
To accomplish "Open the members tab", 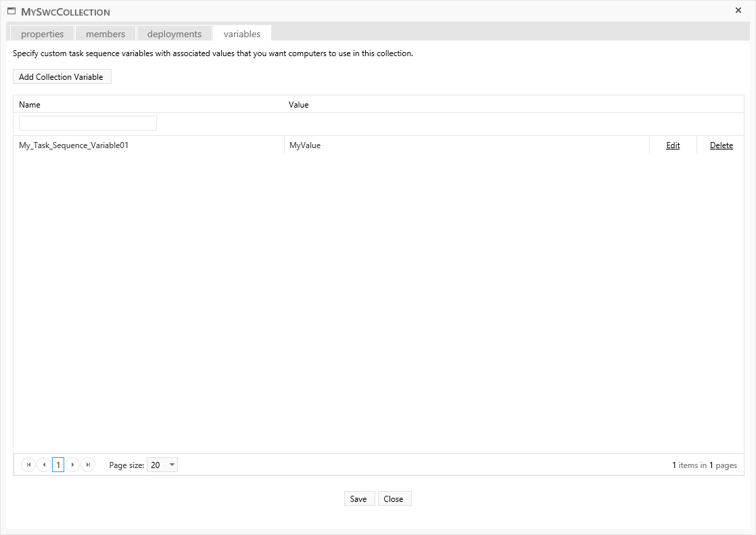I will [x=105, y=34].
